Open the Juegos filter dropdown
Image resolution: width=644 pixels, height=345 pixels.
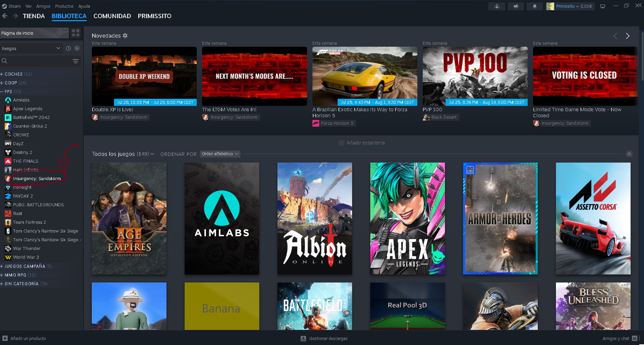(31, 48)
